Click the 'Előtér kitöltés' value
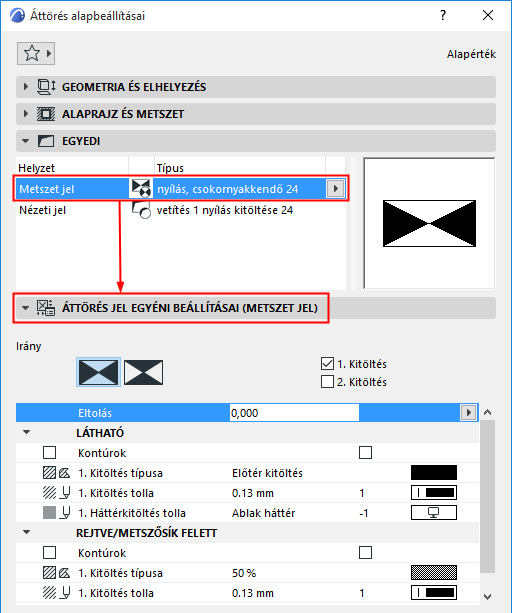Viewport: 512px width, 613px height. click(x=267, y=473)
